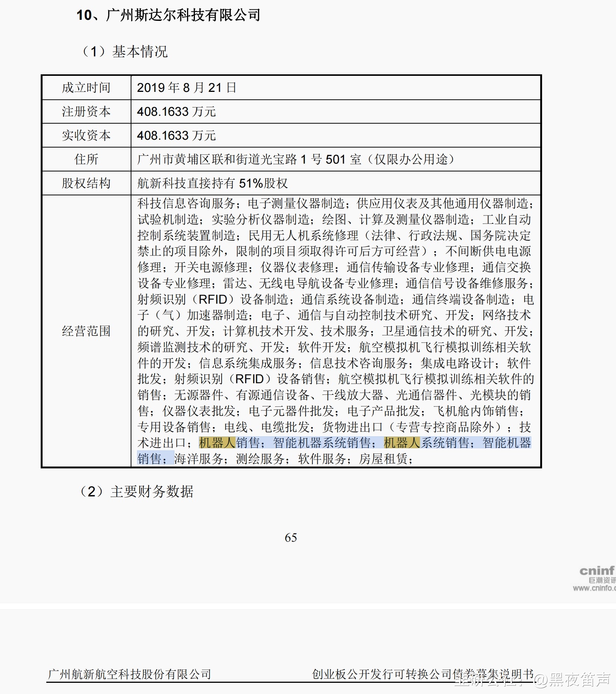Click footer 创业板公开发行可转换公司债券募集说明书
The image size is (616, 694).
[423, 674]
